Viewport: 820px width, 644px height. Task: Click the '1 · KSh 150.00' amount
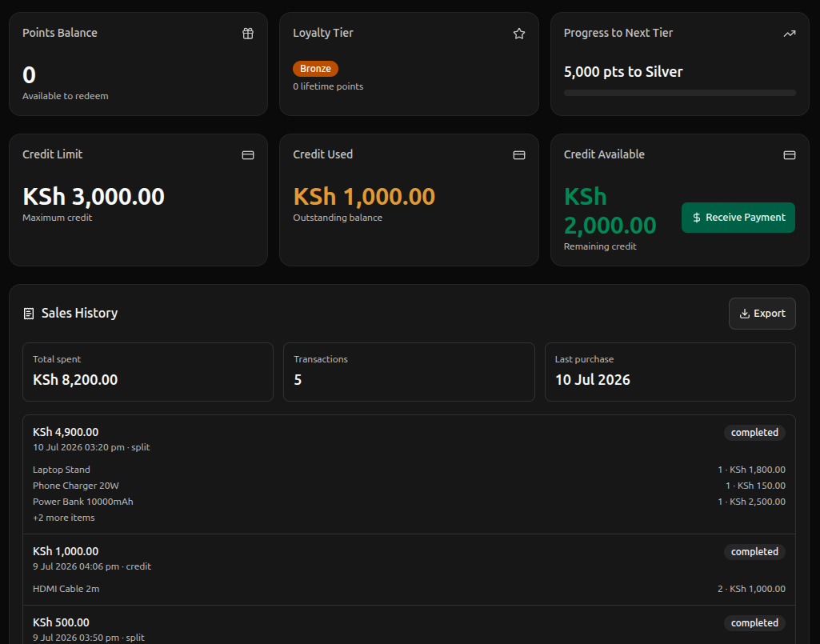(x=755, y=486)
